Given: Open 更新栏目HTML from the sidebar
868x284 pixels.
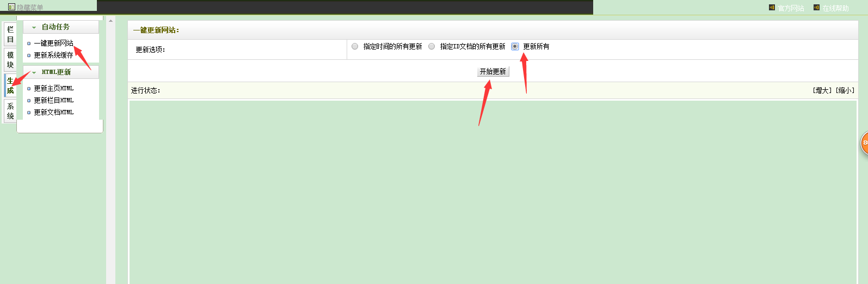Looking at the screenshot, I should tap(53, 101).
